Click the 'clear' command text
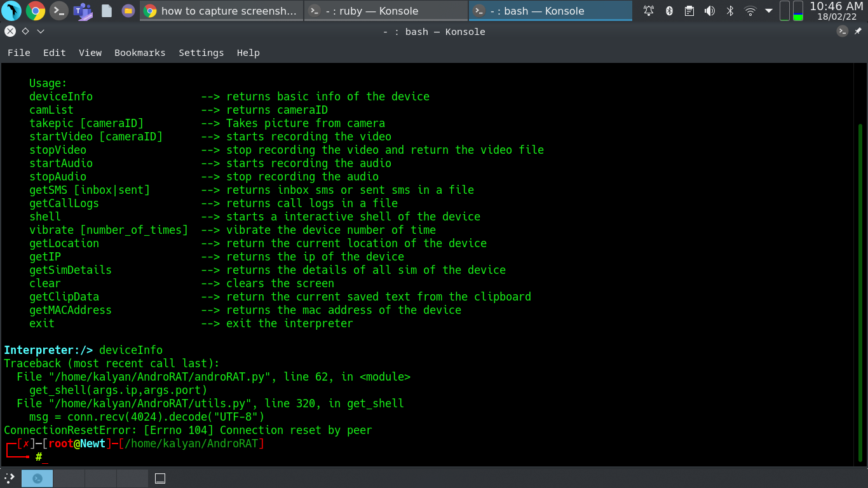Screen dimensions: 868x488 [x=45, y=283]
